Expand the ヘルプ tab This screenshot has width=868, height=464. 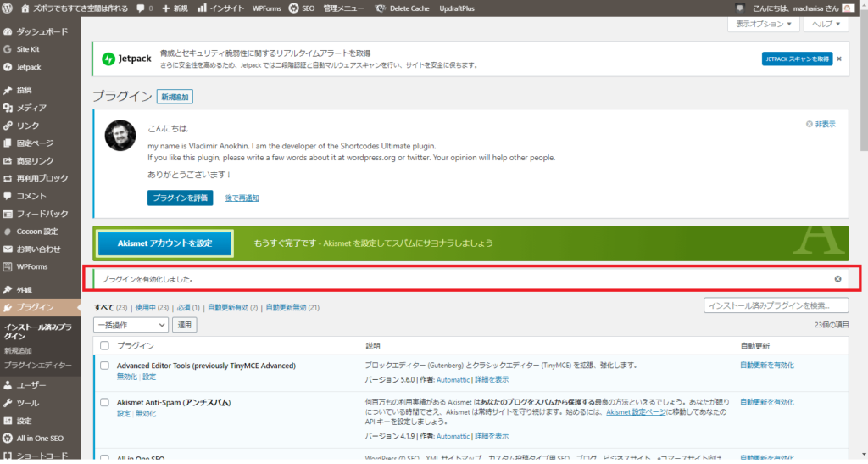[826, 25]
